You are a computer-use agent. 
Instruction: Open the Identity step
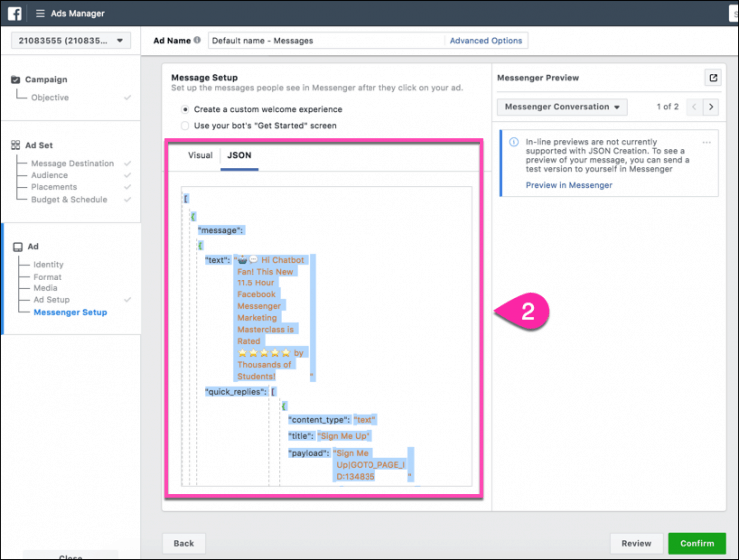click(x=48, y=265)
